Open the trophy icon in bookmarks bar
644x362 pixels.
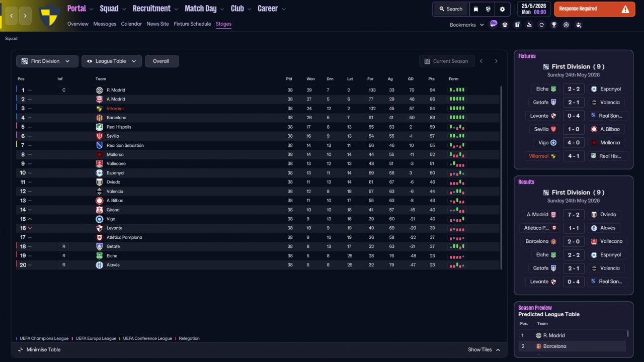[554, 25]
